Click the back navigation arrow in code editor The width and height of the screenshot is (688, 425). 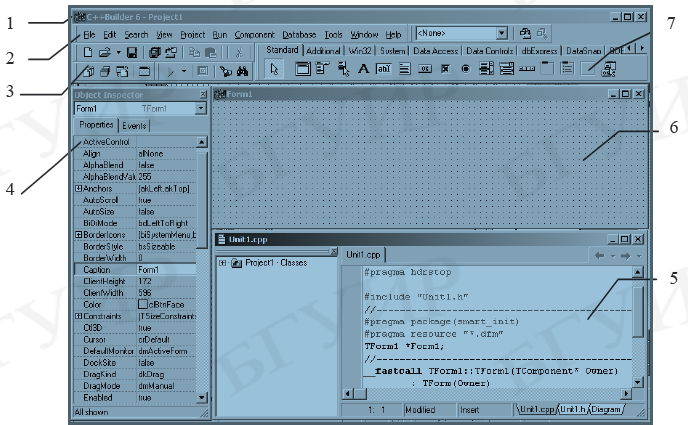pos(599,255)
